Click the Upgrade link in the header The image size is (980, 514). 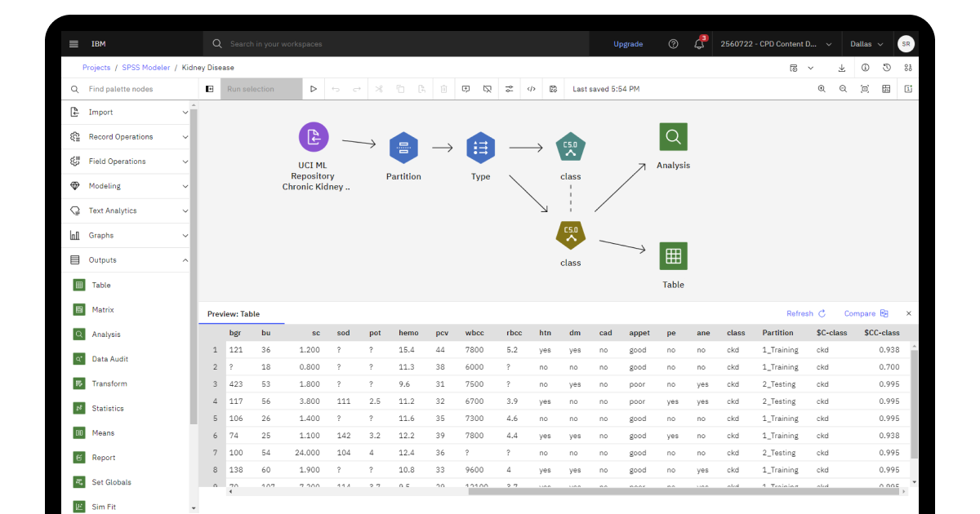[627, 43]
